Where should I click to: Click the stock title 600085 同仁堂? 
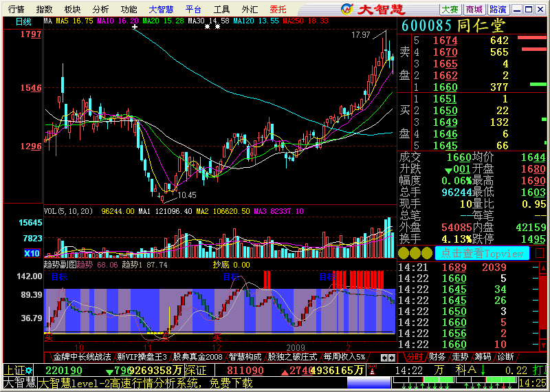[x=454, y=25]
